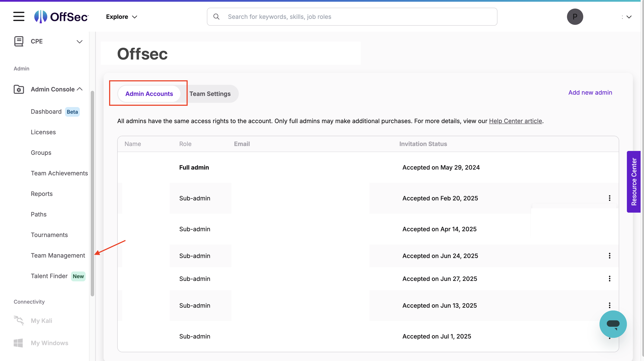
Task: Click the search magnifier icon
Action: (x=216, y=17)
